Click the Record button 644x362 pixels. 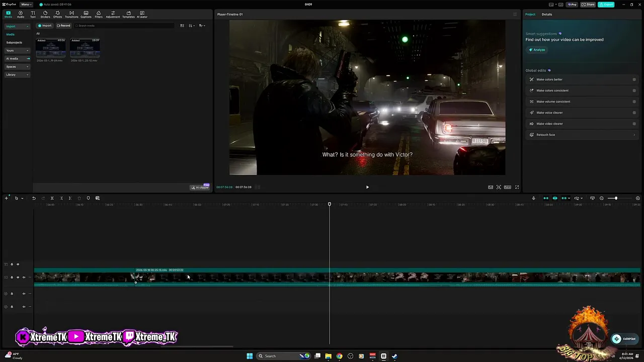click(63, 26)
